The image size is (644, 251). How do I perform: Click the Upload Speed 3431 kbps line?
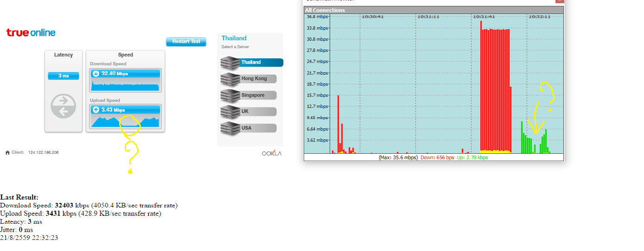[81, 213]
